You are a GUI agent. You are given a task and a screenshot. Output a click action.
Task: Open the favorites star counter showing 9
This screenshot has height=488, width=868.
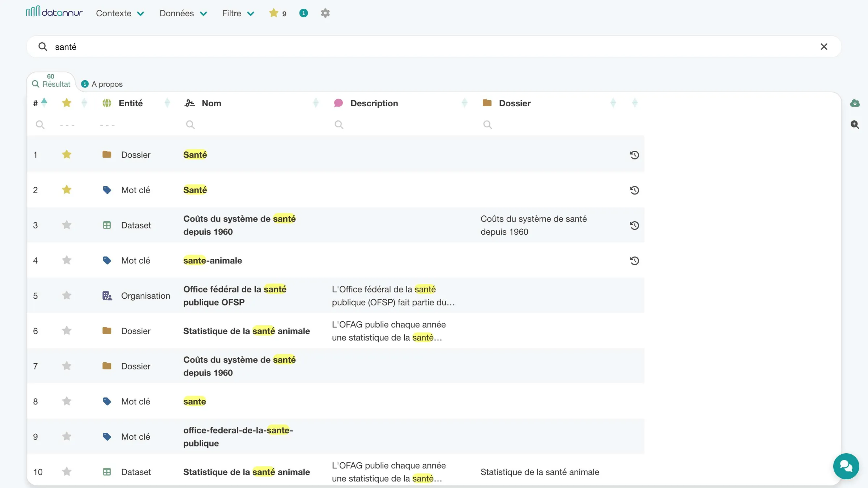[277, 13]
